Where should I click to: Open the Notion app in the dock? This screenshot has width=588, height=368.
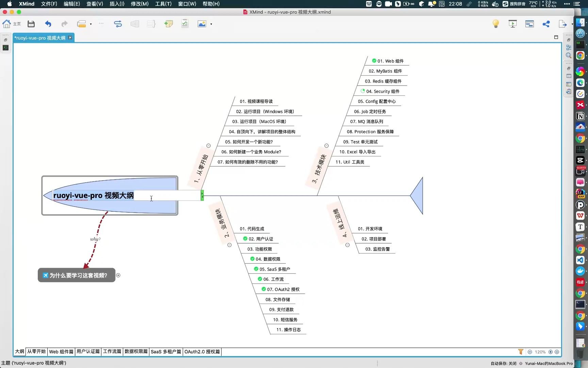[x=580, y=116]
